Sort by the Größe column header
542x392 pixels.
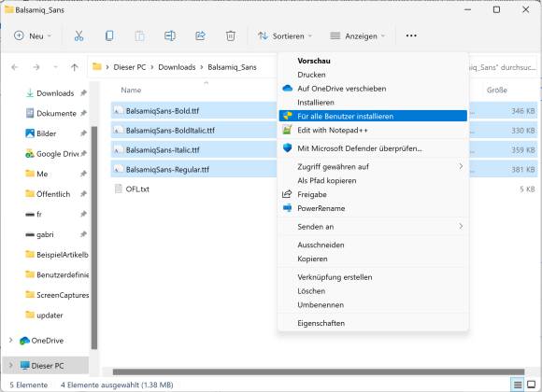497,91
